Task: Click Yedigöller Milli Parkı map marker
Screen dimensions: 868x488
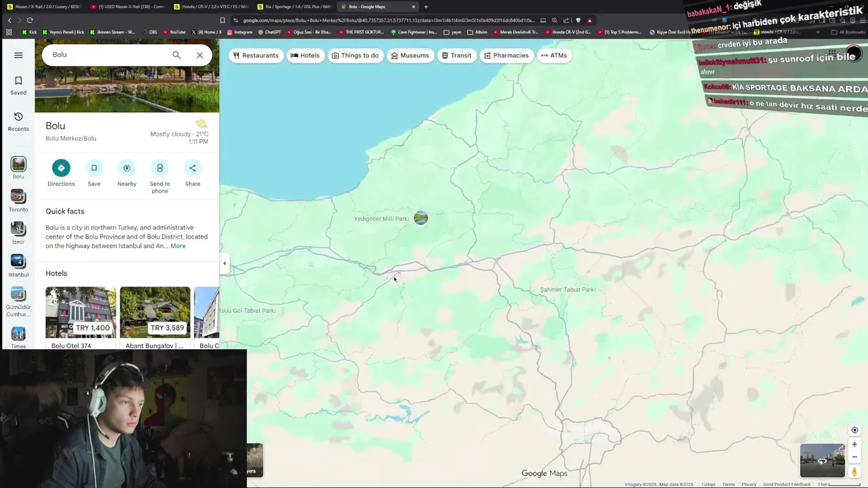Action: point(420,218)
